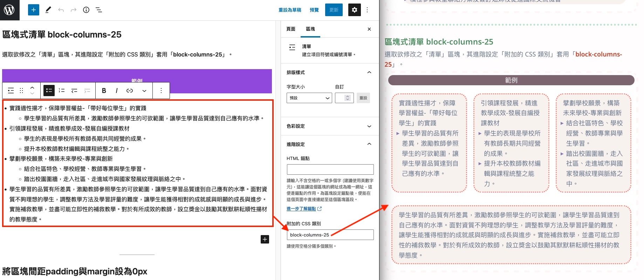
Task: Toggle the settings gear sidebar
Action: coord(354,10)
